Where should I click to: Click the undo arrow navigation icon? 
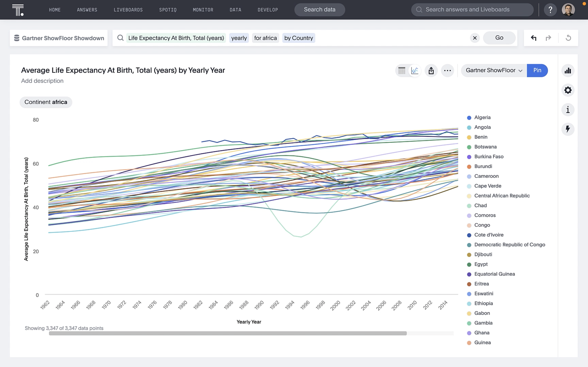[533, 38]
